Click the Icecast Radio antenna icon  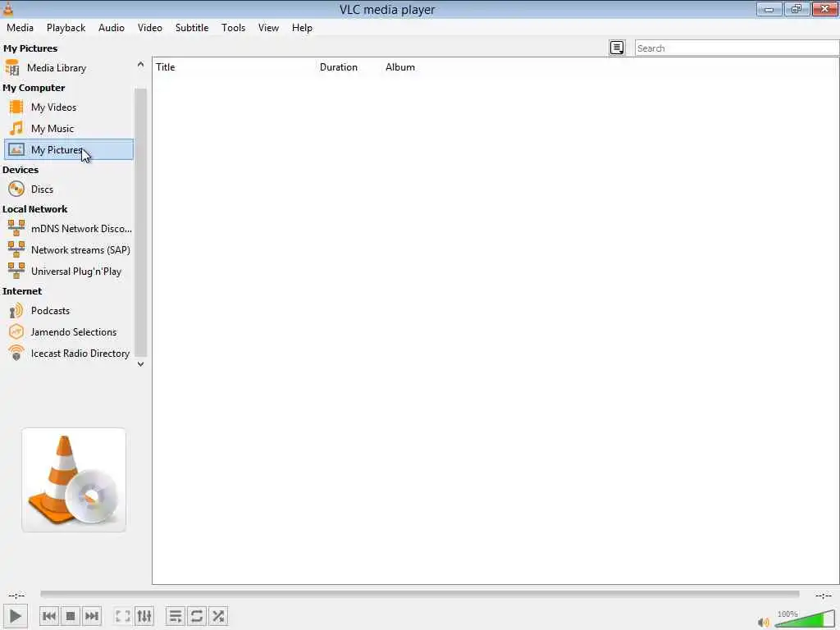coord(16,353)
